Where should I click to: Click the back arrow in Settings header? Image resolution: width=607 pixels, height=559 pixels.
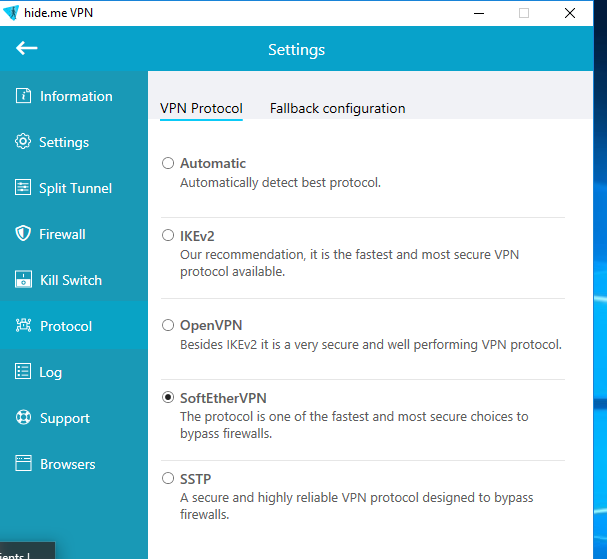tap(27, 48)
